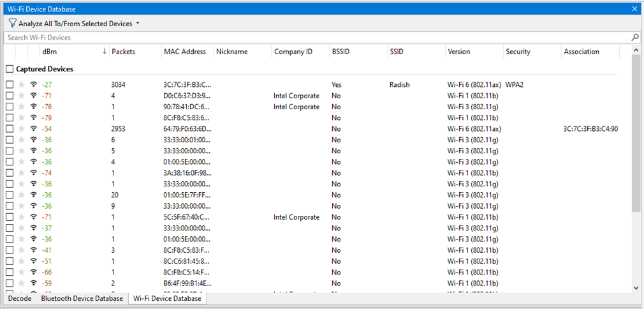Viewport: 644px width, 309px height.
Task: Tick the Captured Devices group checkbox
Action: coord(10,69)
